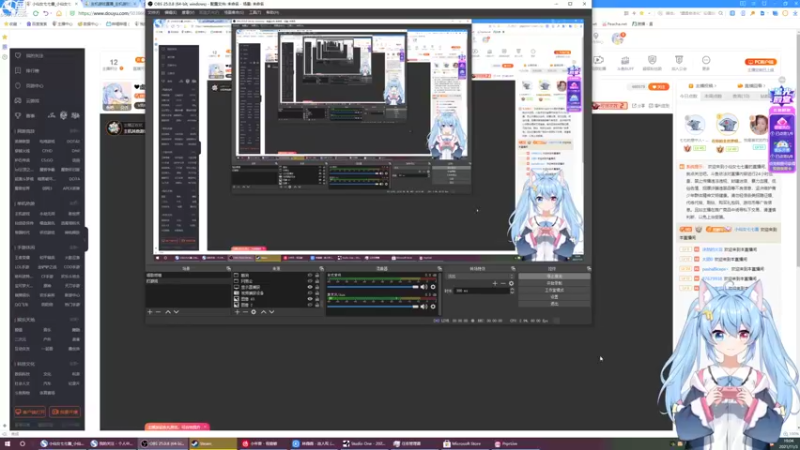Open Microsoft Store from the taskbar
800x450 pixels.
(462, 444)
